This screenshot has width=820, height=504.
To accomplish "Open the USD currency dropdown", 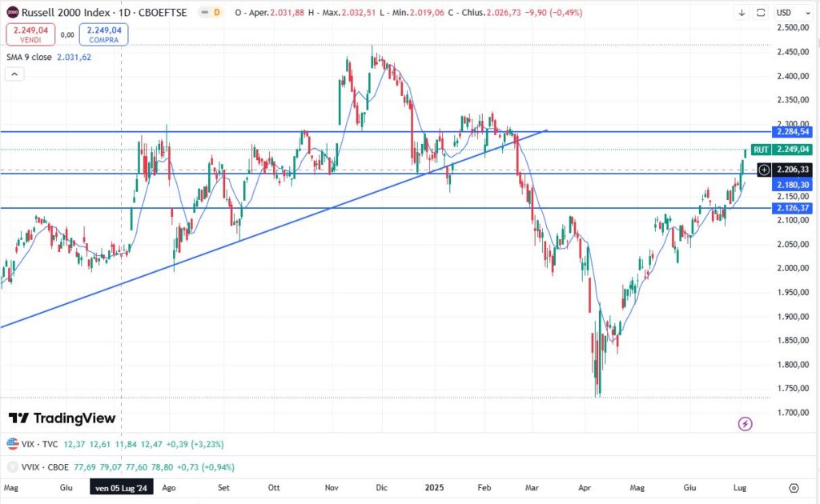I will point(789,13).
